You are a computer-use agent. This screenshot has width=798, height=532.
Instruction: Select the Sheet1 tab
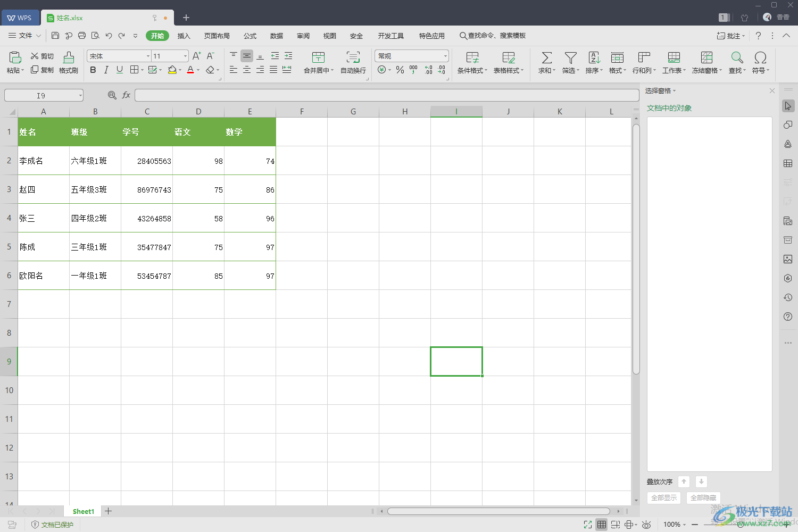coord(84,511)
